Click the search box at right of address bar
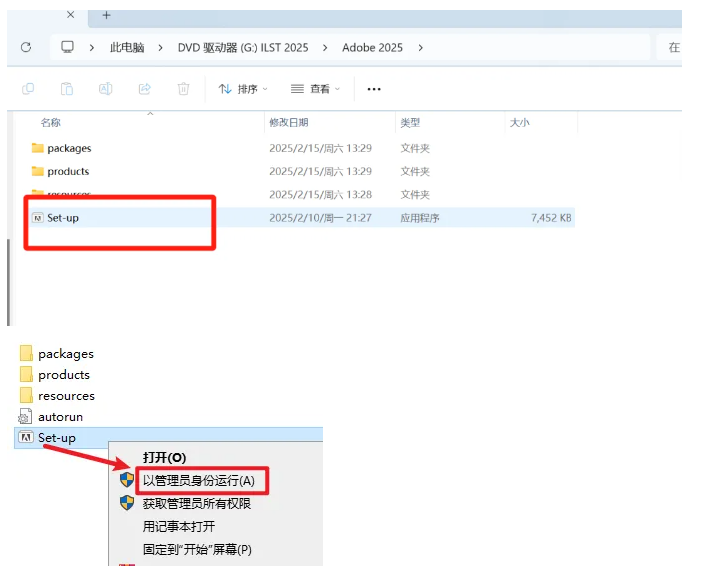 [669, 47]
